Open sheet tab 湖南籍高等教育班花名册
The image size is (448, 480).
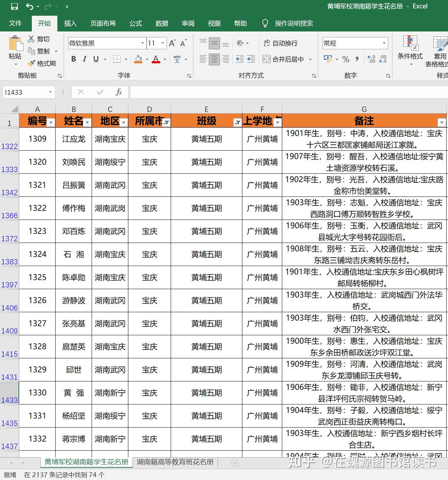point(175,462)
